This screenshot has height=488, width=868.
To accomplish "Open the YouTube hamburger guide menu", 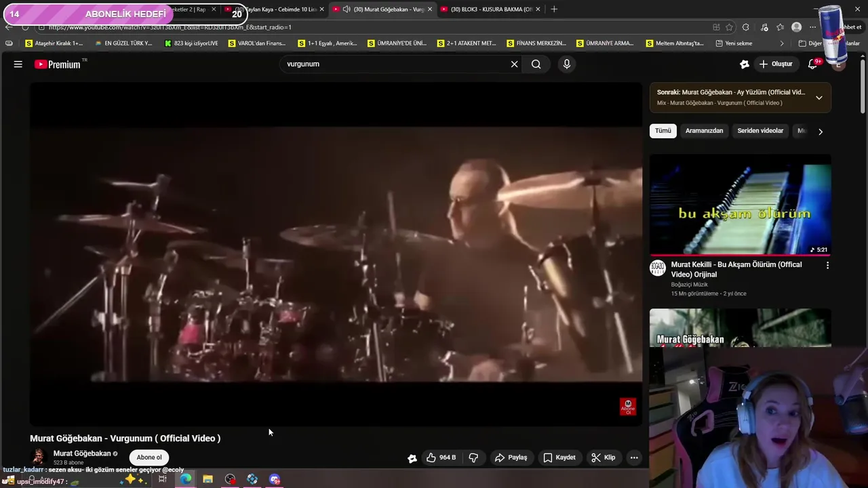I will click(x=18, y=64).
